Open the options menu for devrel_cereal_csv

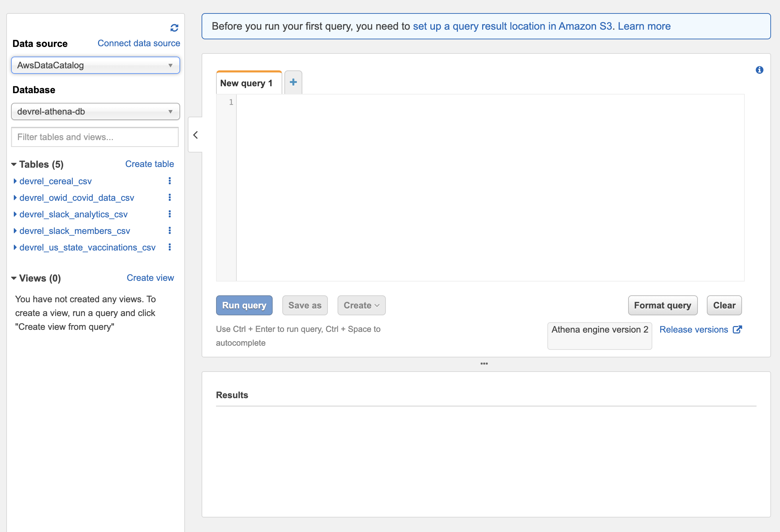[x=169, y=181]
